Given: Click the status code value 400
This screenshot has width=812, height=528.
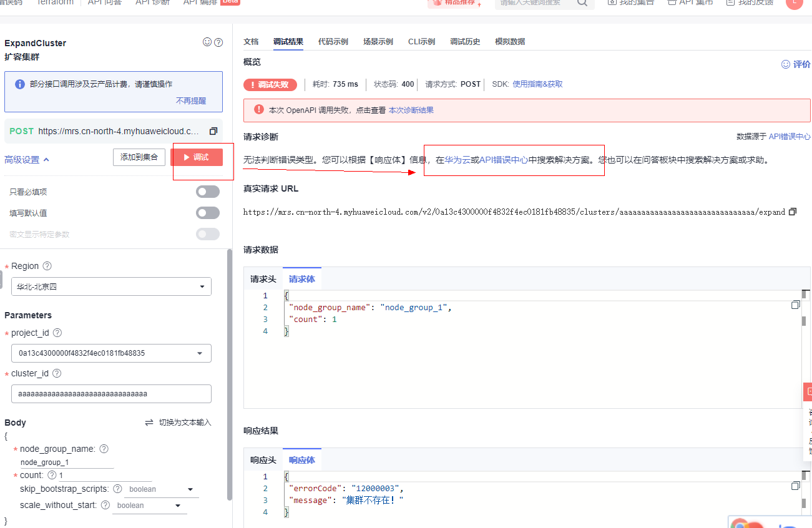Looking at the screenshot, I should coord(408,84).
